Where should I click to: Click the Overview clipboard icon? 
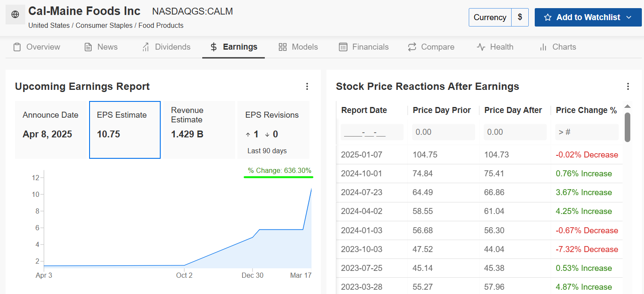(17, 47)
